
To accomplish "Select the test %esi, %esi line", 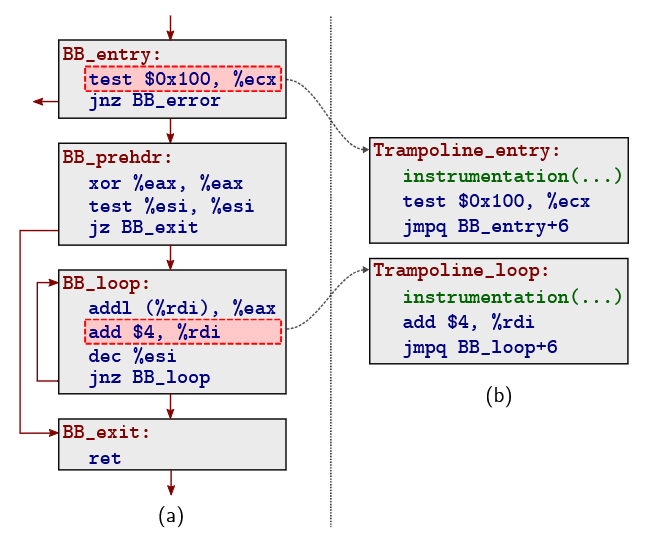I will pos(171,206).
